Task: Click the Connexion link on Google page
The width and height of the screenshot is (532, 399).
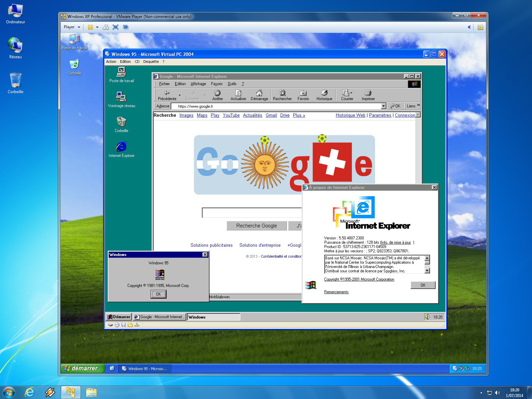Action: coord(405,115)
